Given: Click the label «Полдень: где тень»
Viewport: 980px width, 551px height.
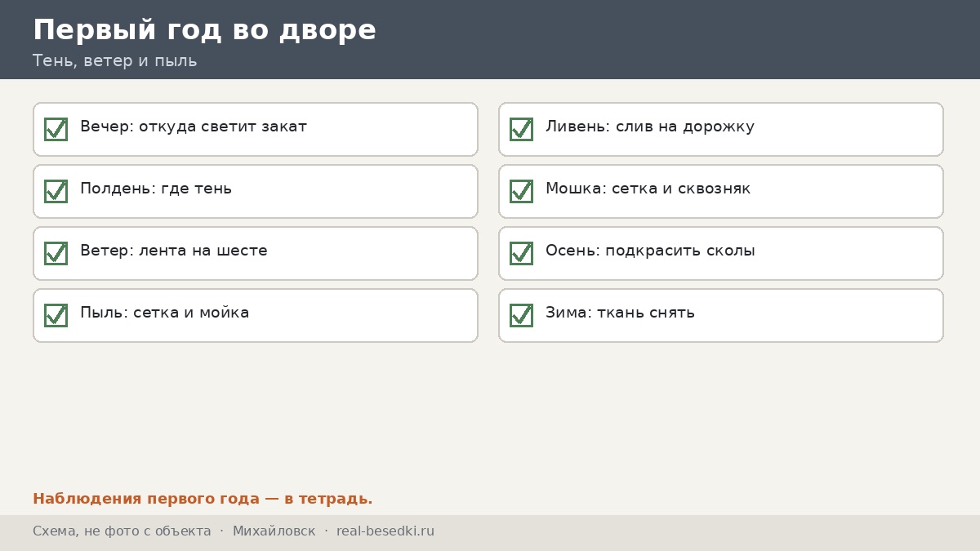Looking at the screenshot, I should (156, 189).
